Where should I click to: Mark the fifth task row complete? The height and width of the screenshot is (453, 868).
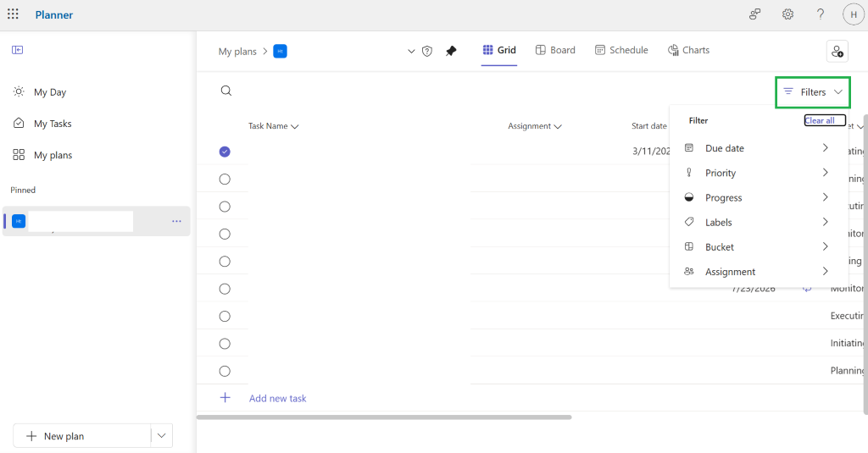pos(225,261)
